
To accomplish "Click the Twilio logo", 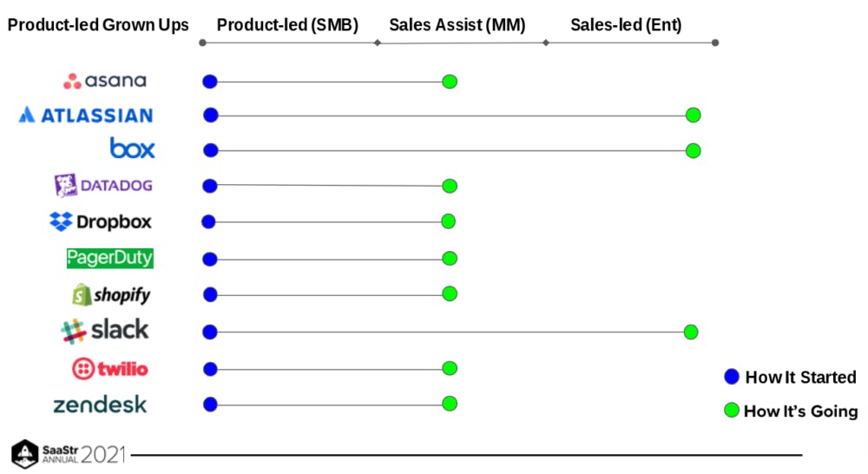I will click(x=110, y=369).
